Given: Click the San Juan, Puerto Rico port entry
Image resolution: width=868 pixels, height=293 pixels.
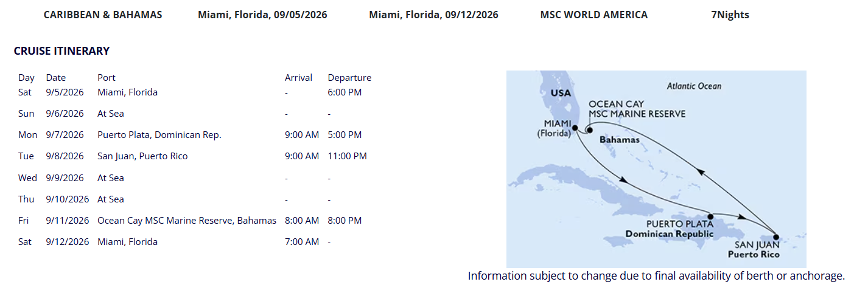Looking at the screenshot, I should pyautogui.click(x=142, y=156).
